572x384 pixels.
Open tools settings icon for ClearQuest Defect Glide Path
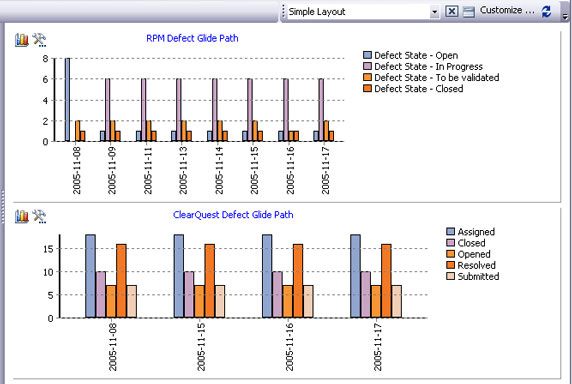click(39, 216)
